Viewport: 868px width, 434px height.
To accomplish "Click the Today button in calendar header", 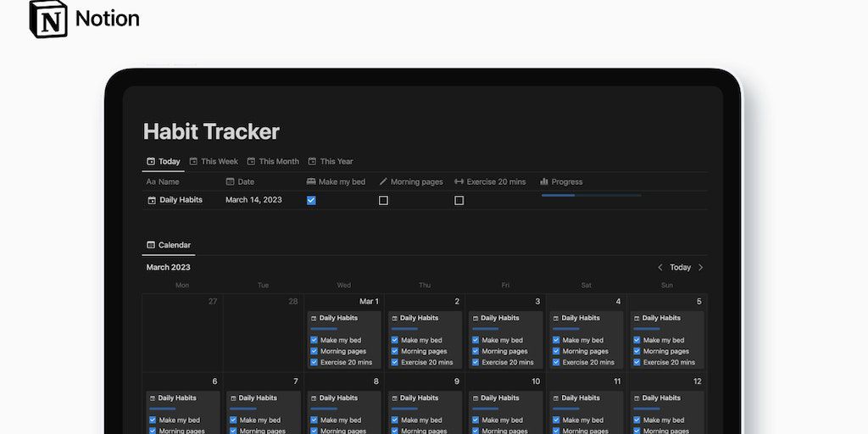I will 680,267.
